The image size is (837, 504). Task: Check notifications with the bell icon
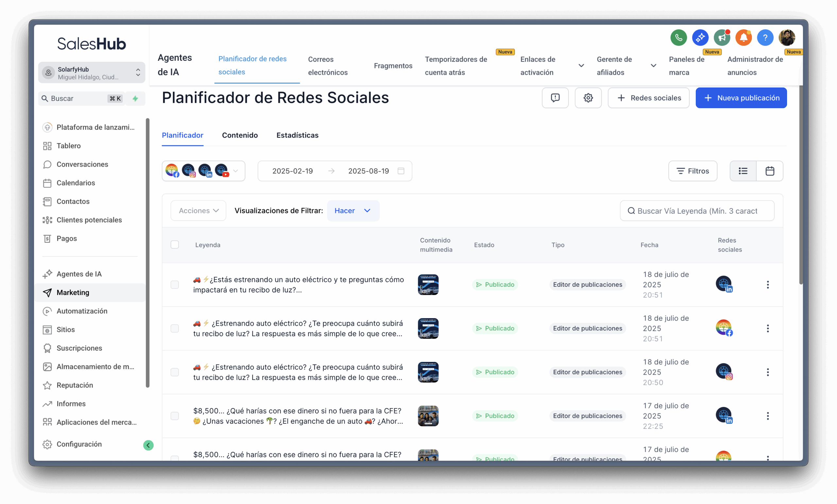click(x=743, y=38)
